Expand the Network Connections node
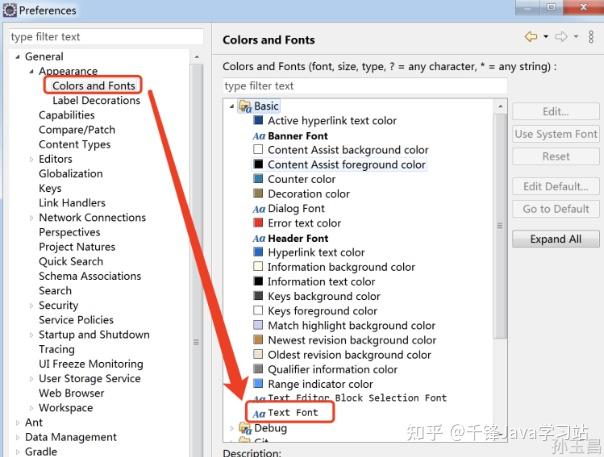 tap(31, 218)
